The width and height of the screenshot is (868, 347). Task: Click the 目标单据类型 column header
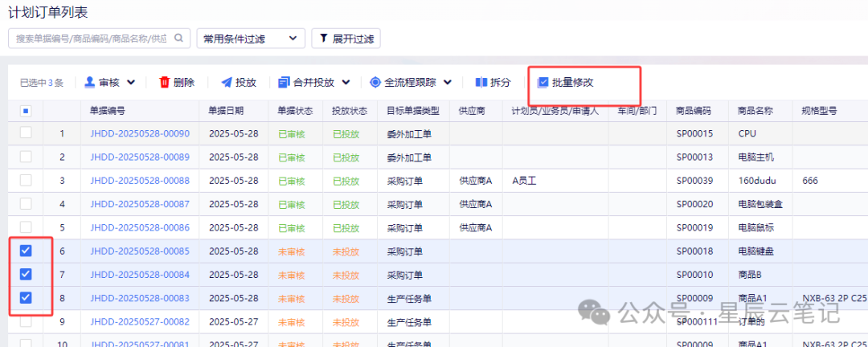coord(413,110)
